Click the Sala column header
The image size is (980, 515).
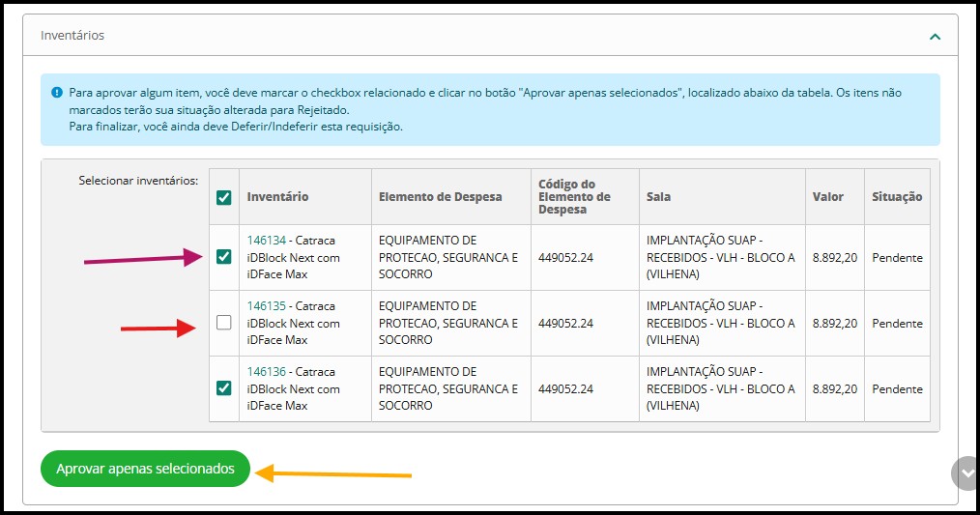pyautogui.click(x=658, y=197)
